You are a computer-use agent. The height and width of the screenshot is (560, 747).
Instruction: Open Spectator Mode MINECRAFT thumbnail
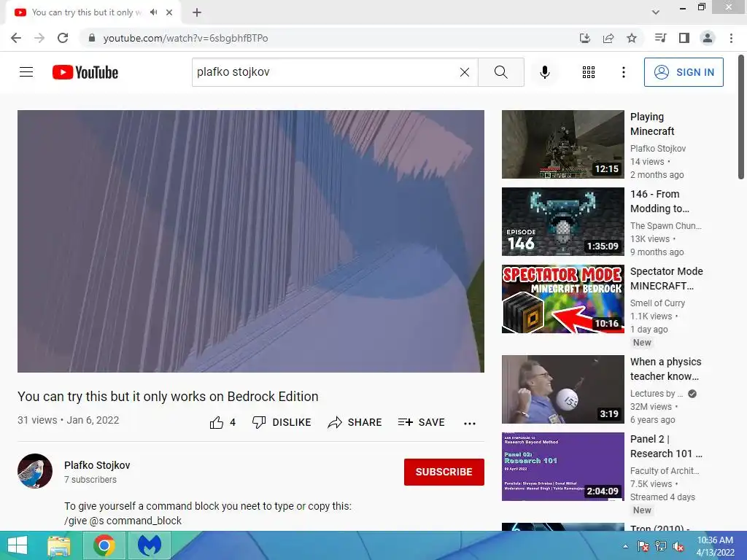[562, 298]
